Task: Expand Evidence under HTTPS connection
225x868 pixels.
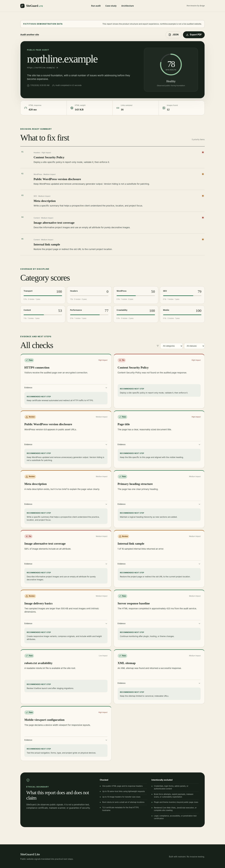Action: (x=66, y=387)
